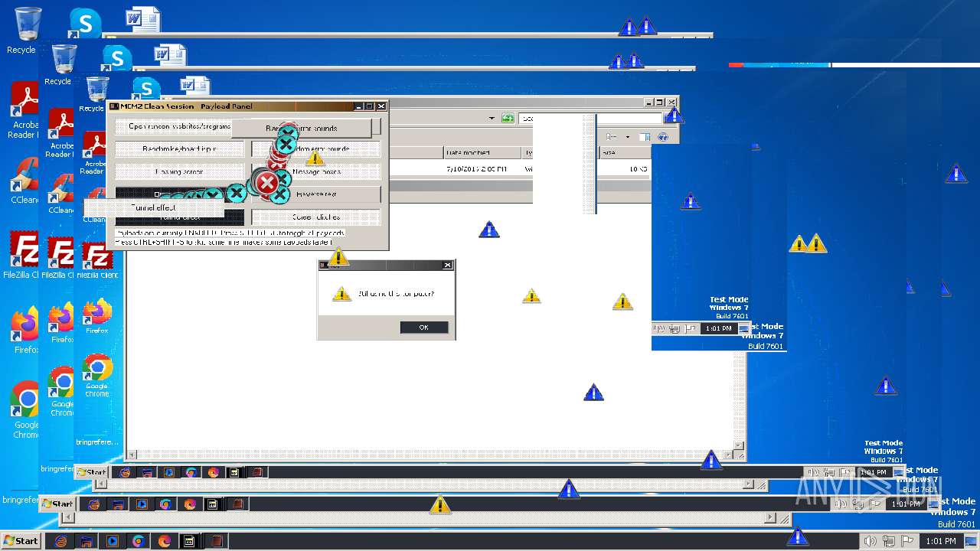Click change view icon in Explorer toolbar

point(612,137)
